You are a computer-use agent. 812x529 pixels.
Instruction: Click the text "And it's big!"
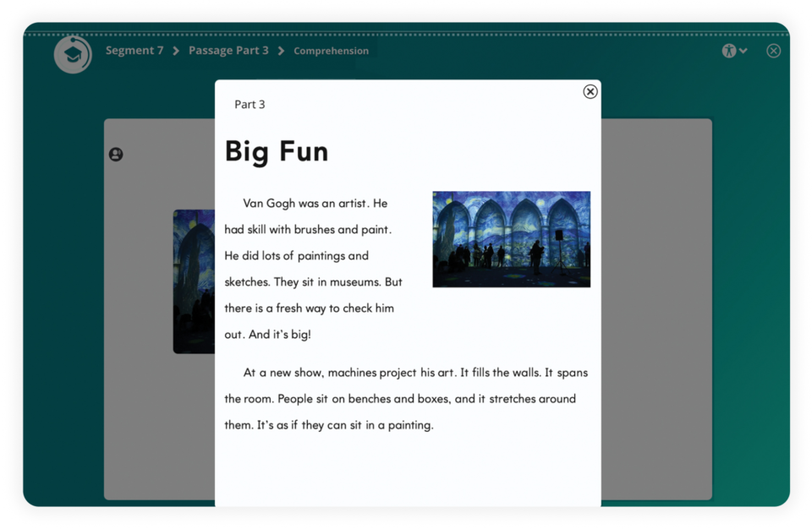(x=280, y=335)
